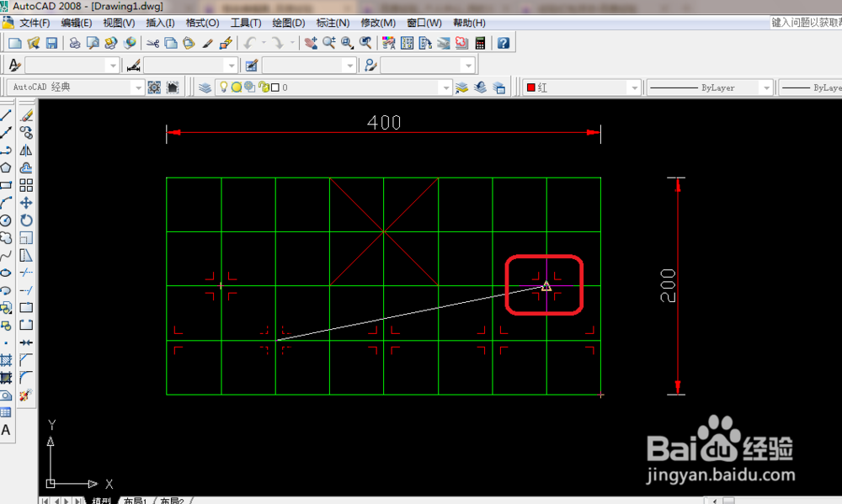Select the Match Properties brush icon
This screenshot has height=504, width=842.
pyautogui.click(x=207, y=43)
